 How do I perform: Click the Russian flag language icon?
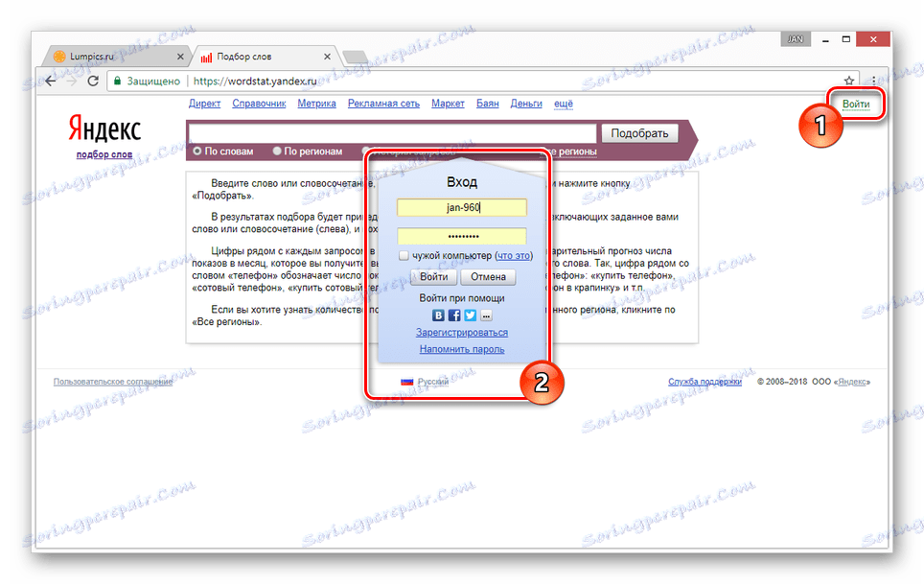click(x=406, y=382)
